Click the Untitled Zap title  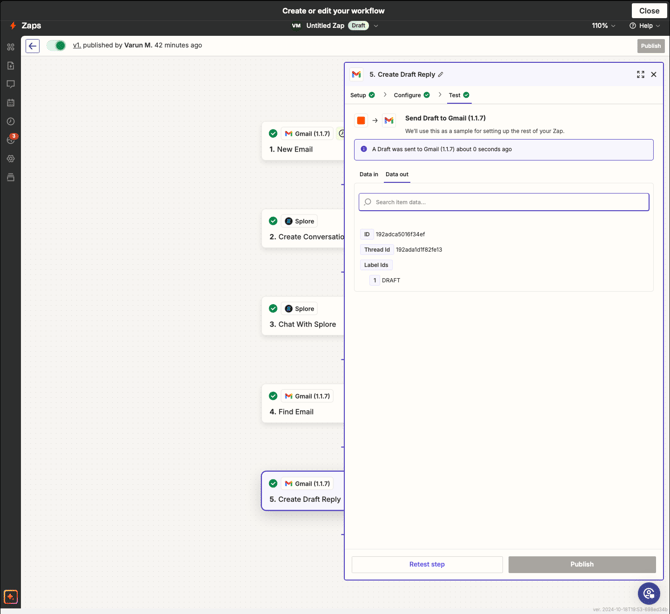click(x=325, y=26)
